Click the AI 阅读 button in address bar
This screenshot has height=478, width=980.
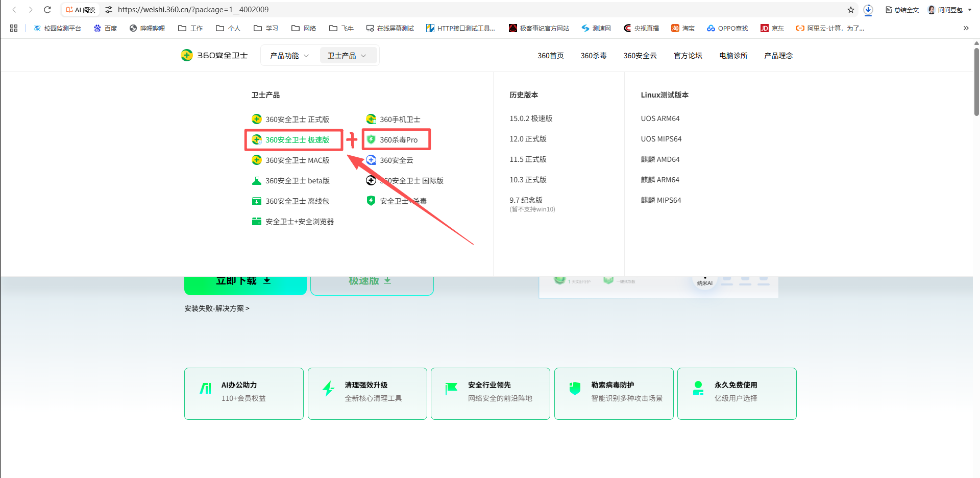coord(81,10)
